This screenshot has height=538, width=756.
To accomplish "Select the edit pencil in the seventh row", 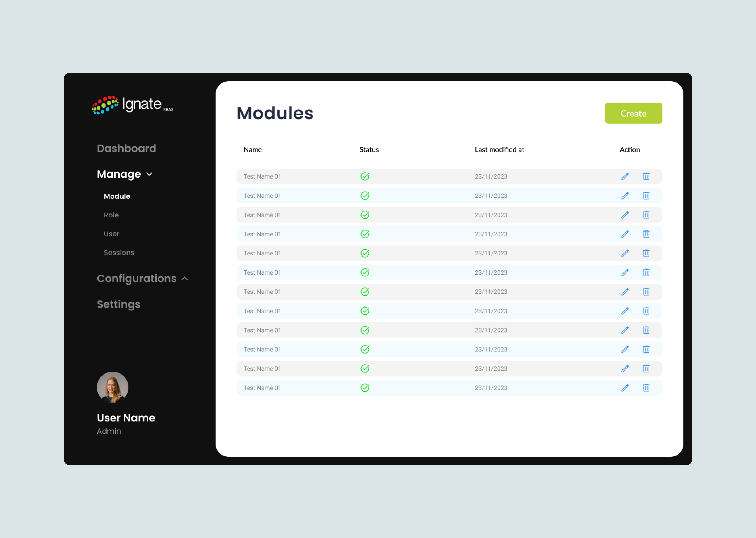I will click(x=625, y=292).
